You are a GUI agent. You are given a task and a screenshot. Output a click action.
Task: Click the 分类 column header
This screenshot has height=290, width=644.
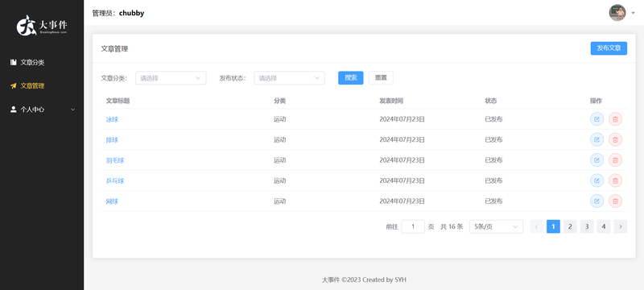click(x=279, y=101)
